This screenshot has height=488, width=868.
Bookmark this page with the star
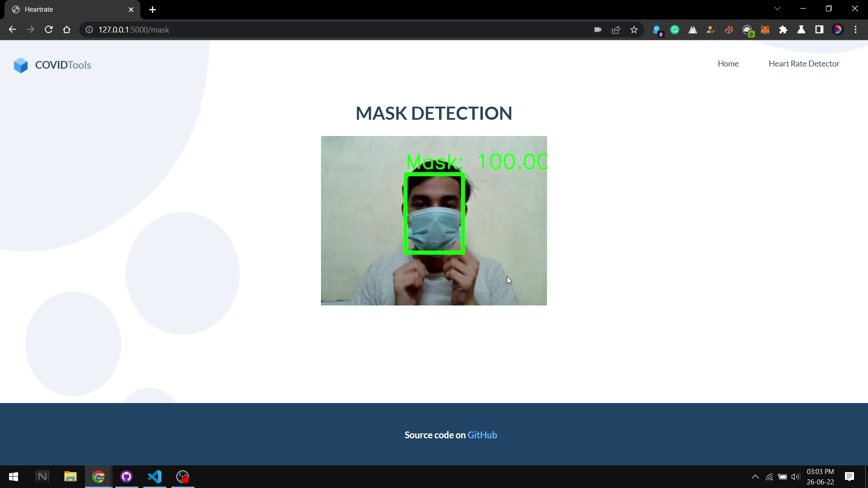click(634, 30)
